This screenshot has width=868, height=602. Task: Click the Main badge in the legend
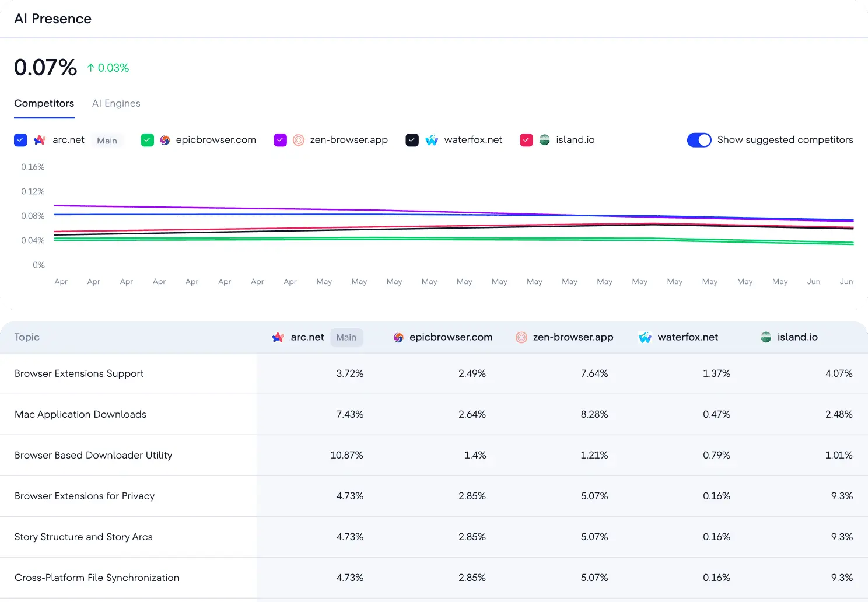click(x=107, y=141)
